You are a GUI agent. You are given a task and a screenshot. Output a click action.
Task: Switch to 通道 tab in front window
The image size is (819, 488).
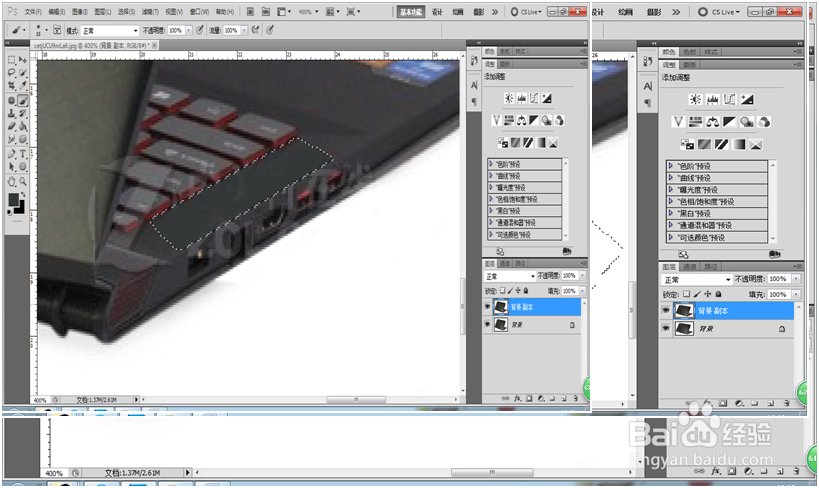505,263
